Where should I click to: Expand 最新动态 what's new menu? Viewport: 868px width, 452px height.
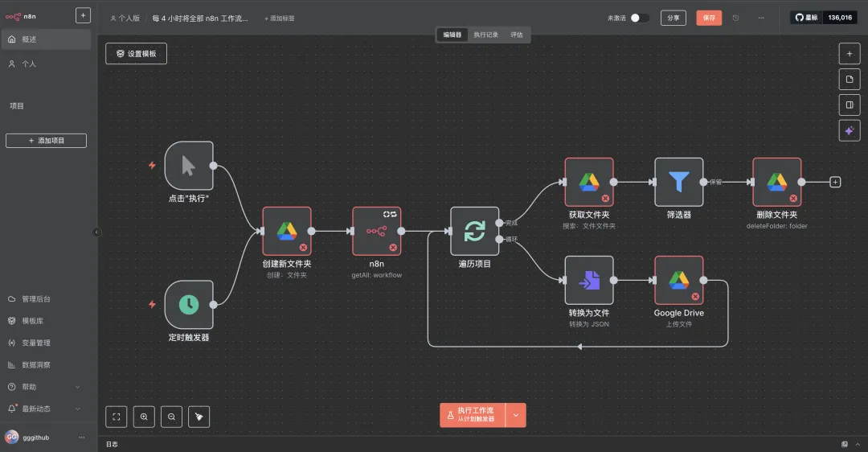[x=46, y=409]
